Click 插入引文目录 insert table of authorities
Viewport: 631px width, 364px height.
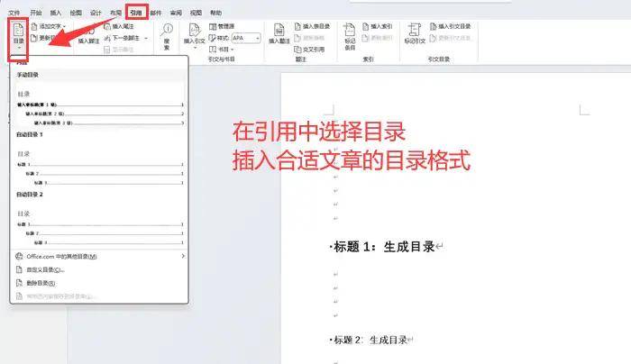(451, 26)
